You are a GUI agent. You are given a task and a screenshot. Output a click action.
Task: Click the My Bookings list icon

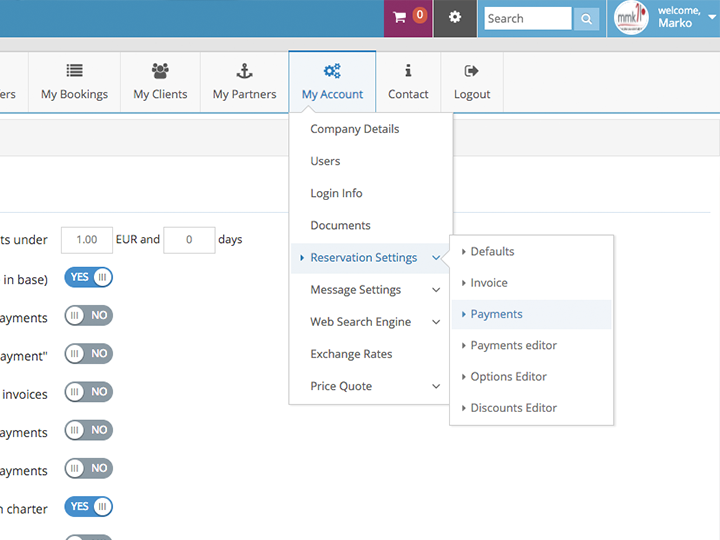tap(74, 71)
